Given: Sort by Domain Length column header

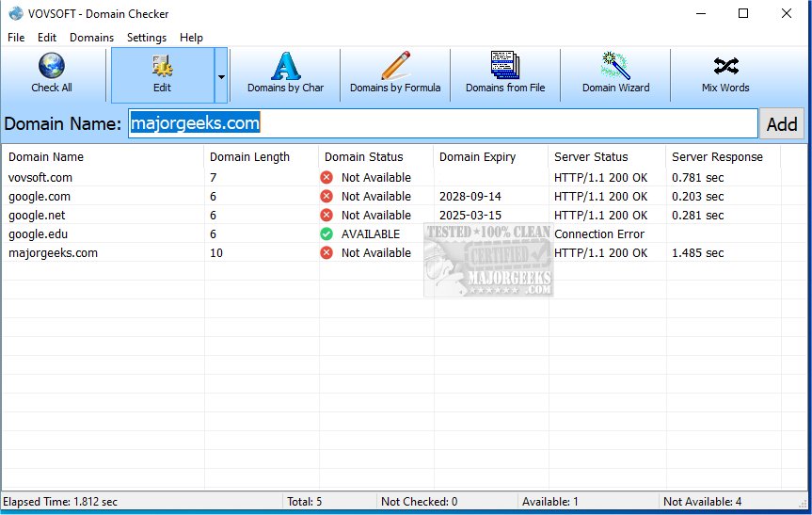Looking at the screenshot, I should [250, 157].
